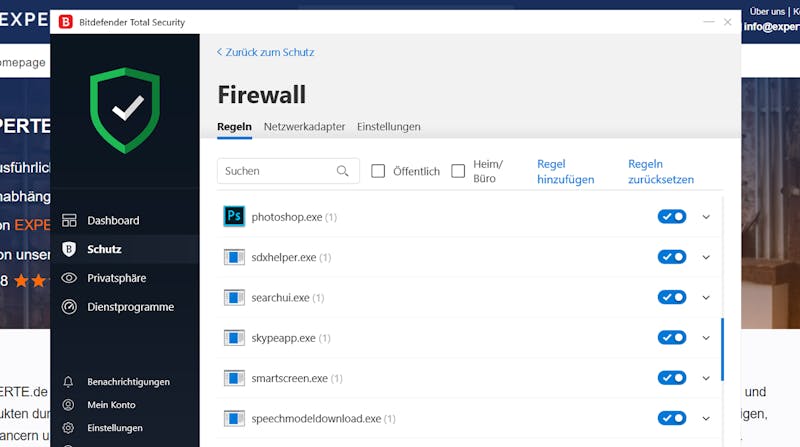This screenshot has width=800, height=447.
Task: Open the Regeln tab
Action: 234,127
